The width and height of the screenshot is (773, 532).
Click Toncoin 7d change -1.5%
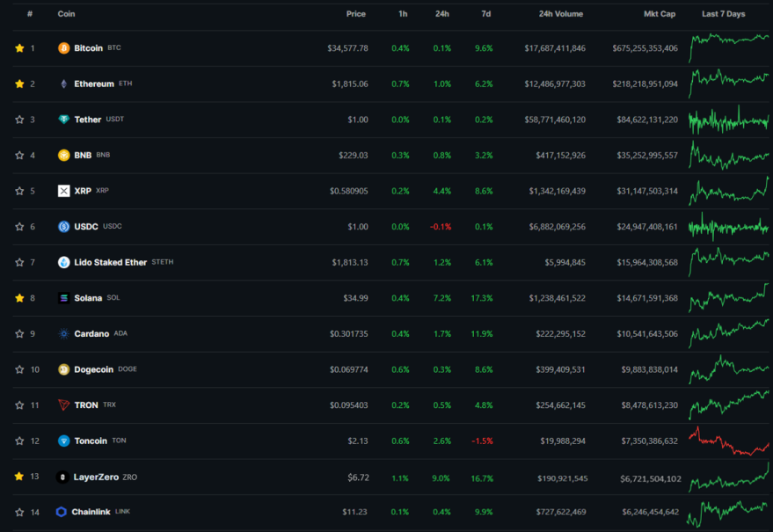pos(482,441)
